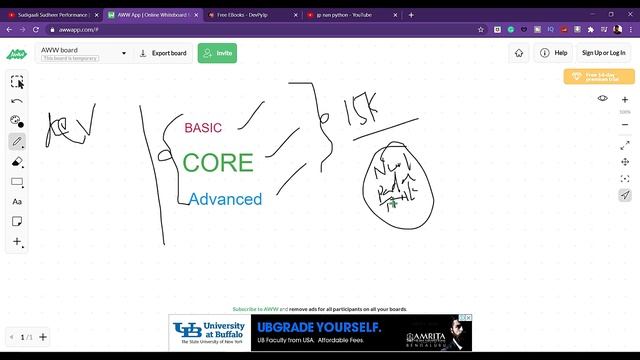Image resolution: width=640 pixels, height=360 pixels.
Task: Close the Free EBooks tab
Action: tap(296, 15)
